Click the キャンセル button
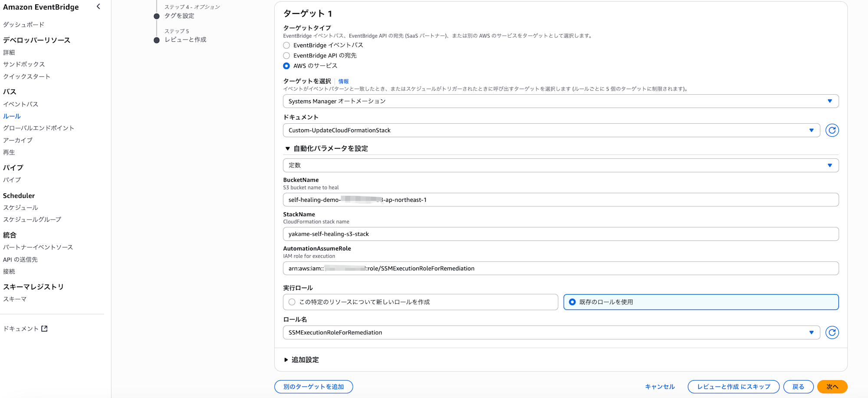The width and height of the screenshot is (868, 398). pos(660,387)
